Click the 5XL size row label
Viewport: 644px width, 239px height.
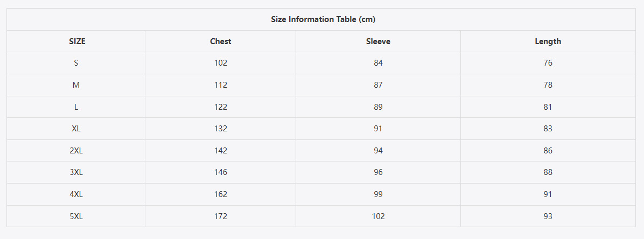76,216
